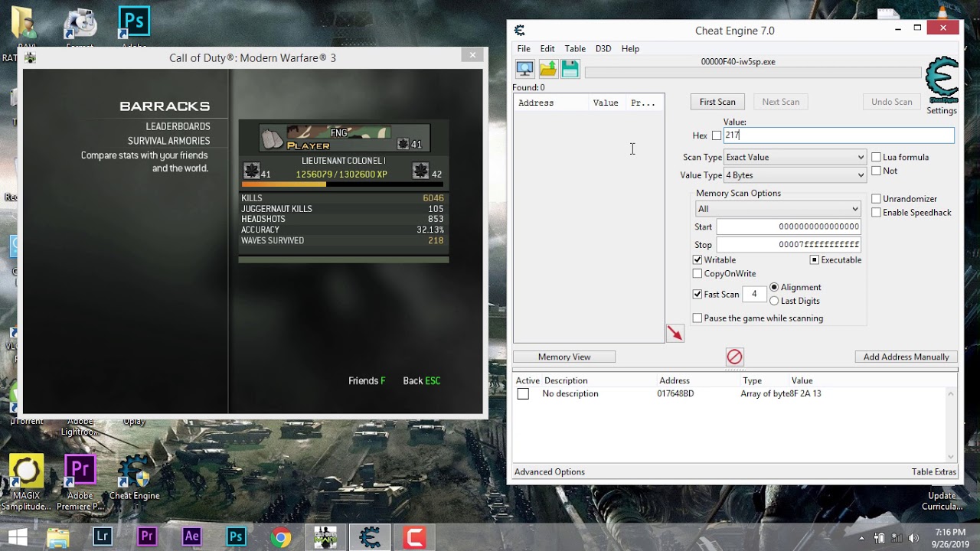The image size is (980, 551).
Task: Click the save floppy disk icon
Action: 570,70
